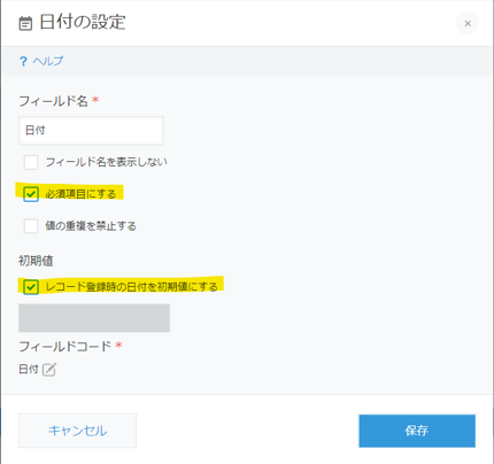This screenshot has height=464, width=494.
Task: Enable the フィールド名を表示しない checkbox
Action: [x=31, y=162]
